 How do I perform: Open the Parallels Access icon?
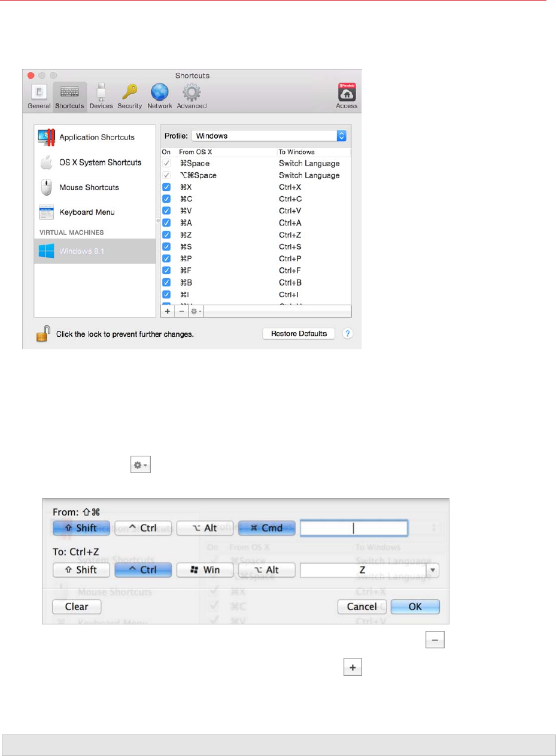347,96
